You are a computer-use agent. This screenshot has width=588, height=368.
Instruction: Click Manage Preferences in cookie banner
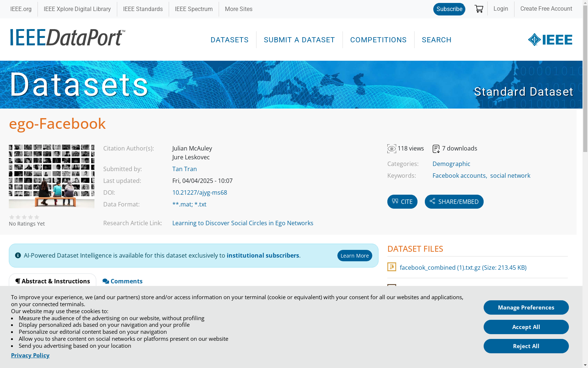click(526, 308)
